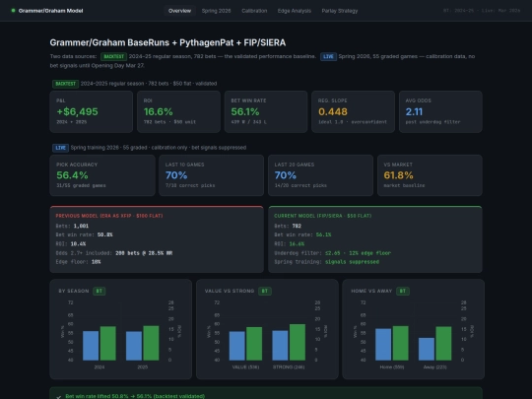532x399 pixels.
Task: Click the '2024' x-axis label
Action: (100, 367)
